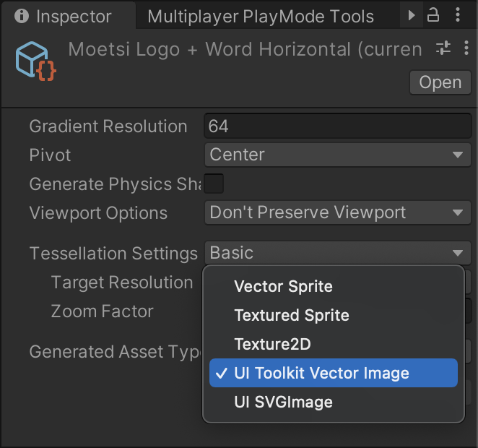Viewport: 478px width, 448px height.
Task: Open the presets sliders icon
Action: pos(443,48)
